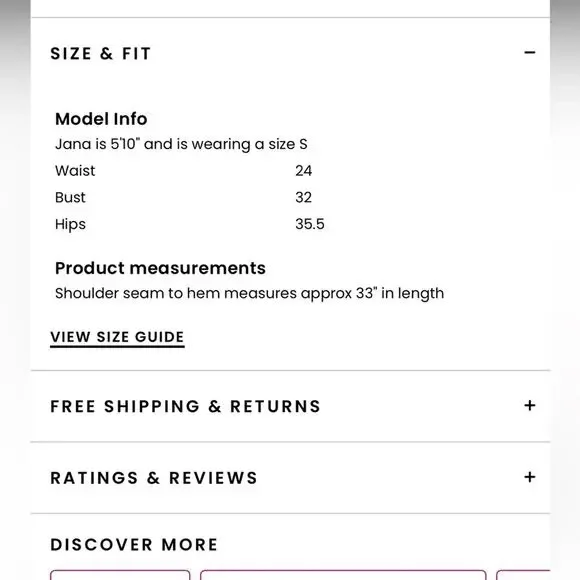
Task: Click the Hips measurement label
Action: click(x=70, y=225)
